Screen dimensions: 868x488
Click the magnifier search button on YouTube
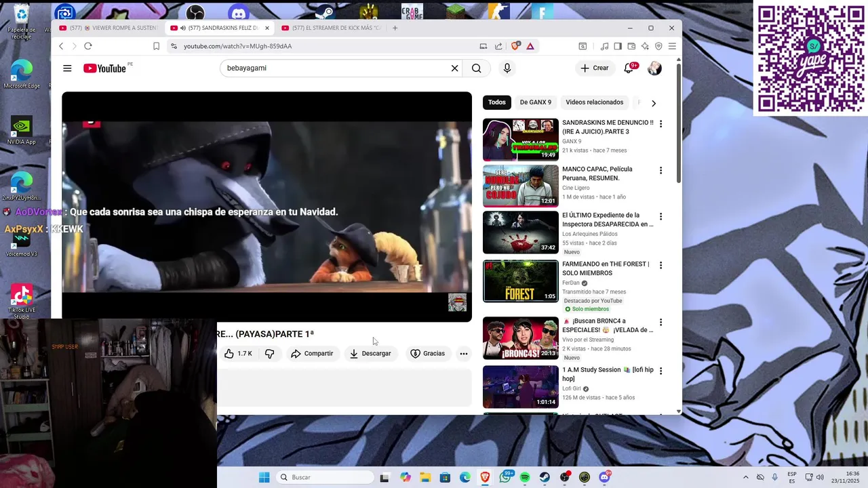(477, 68)
